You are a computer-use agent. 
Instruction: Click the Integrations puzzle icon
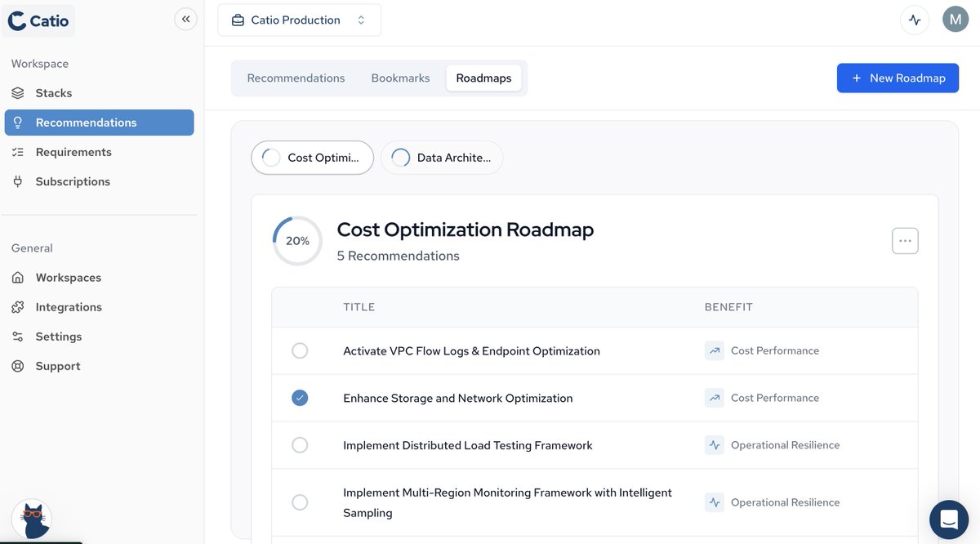18,307
